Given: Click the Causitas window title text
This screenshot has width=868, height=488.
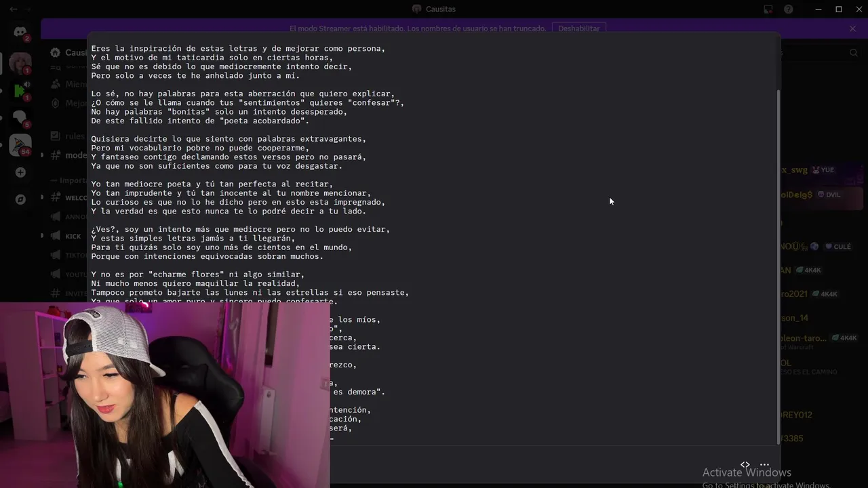Looking at the screenshot, I should point(441,9).
